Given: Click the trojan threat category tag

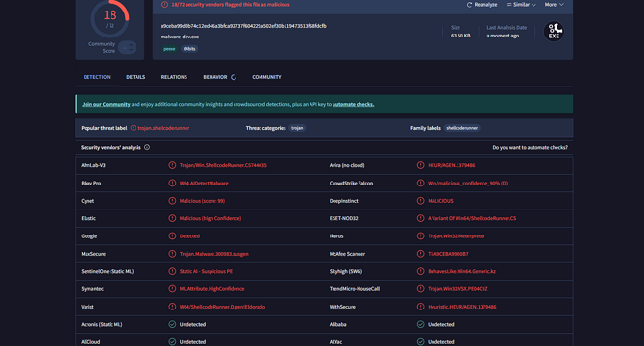Looking at the screenshot, I should (x=297, y=128).
